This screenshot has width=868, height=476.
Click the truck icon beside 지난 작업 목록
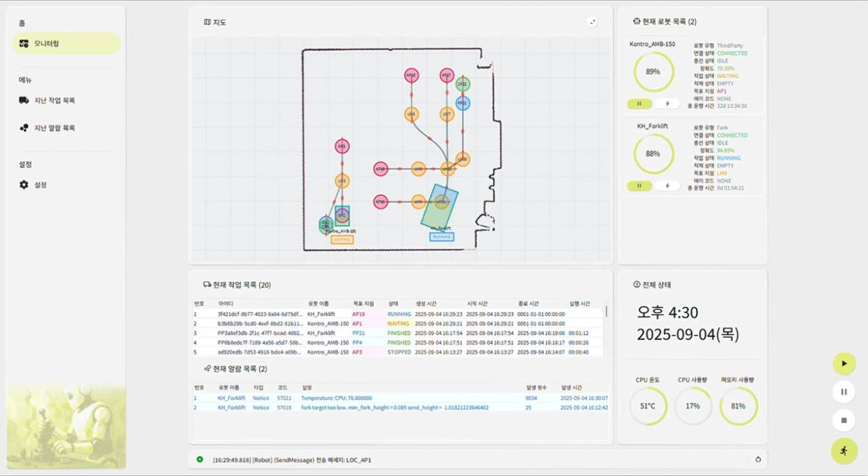[24, 100]
